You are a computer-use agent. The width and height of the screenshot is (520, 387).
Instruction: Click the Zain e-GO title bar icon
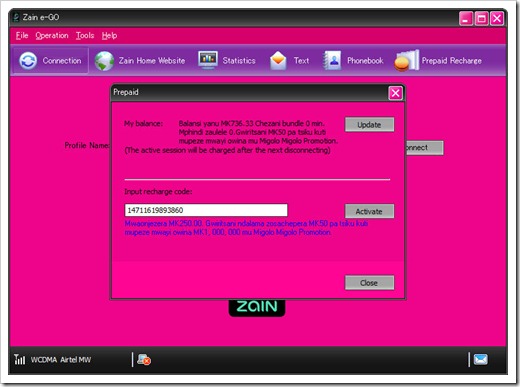click(x=16, y=17)
